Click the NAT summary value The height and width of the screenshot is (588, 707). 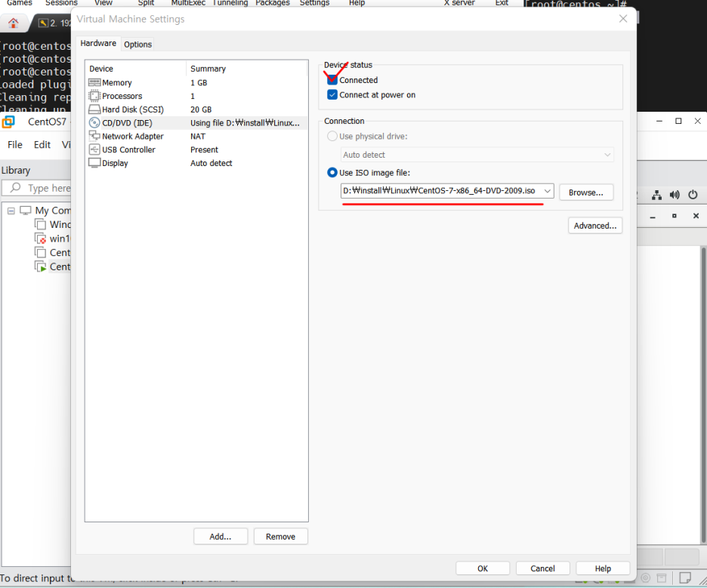coord(198,136)
